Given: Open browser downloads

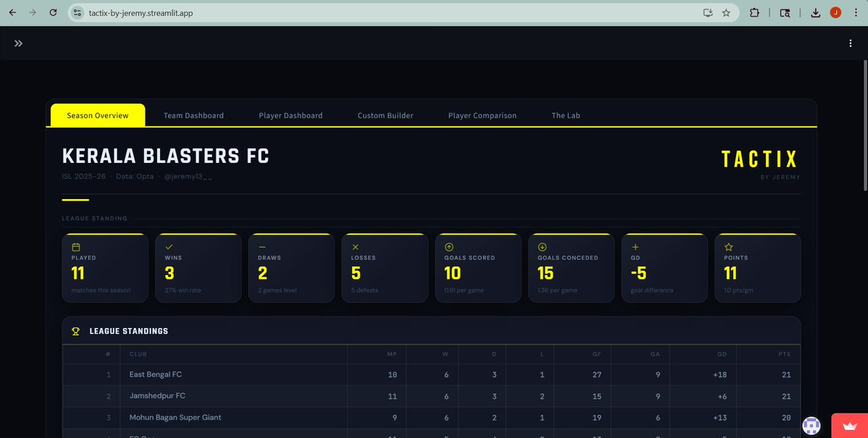Looking at the screenshot, I should pyautogui.click(x=815, y=13).
